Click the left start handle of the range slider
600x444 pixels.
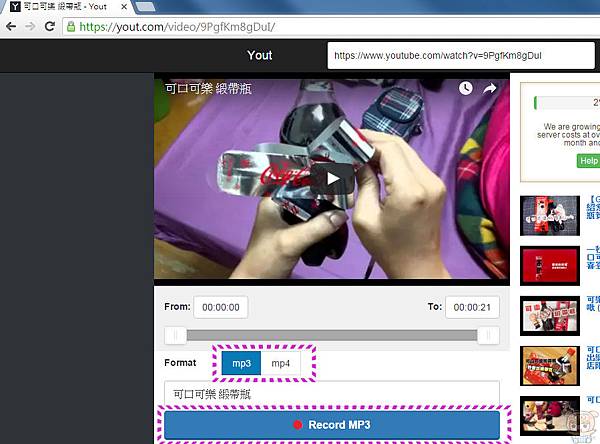pyautogui.click(x=175, y=336)
